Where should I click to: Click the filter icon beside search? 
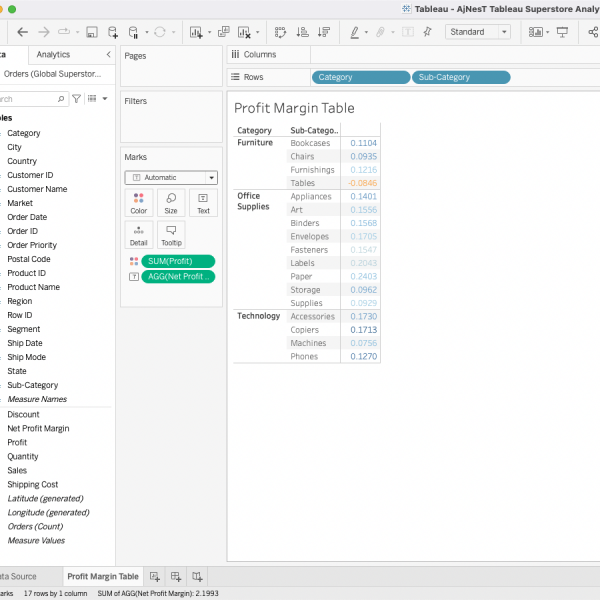click(76, 99)
